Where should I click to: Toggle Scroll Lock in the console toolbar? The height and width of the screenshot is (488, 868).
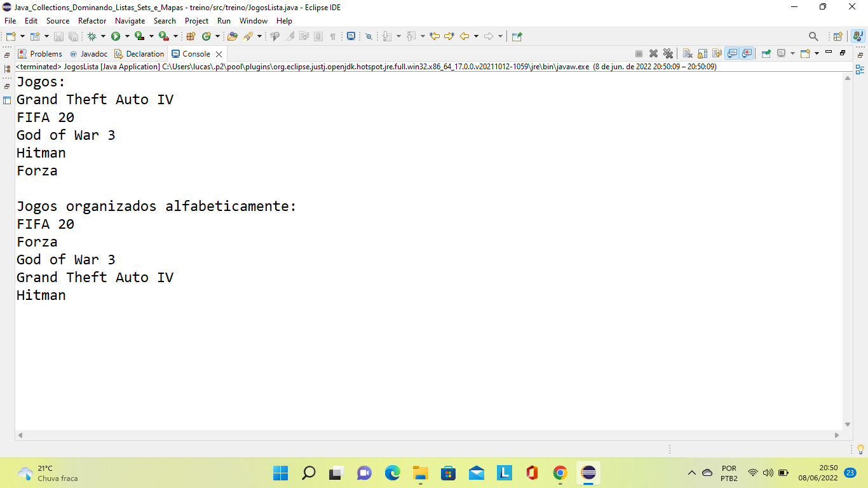[x=702, y=53]
